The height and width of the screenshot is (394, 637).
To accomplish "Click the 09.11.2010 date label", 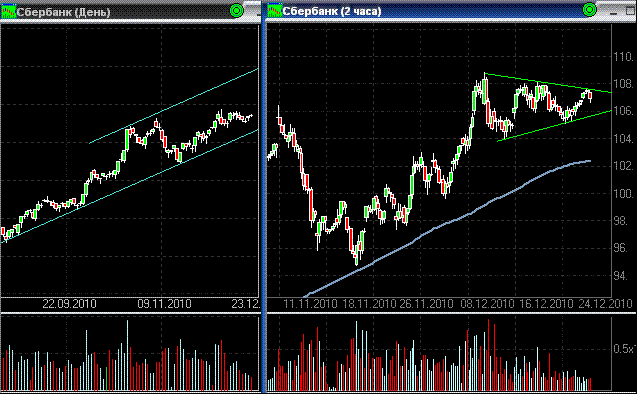I will 164,304.
